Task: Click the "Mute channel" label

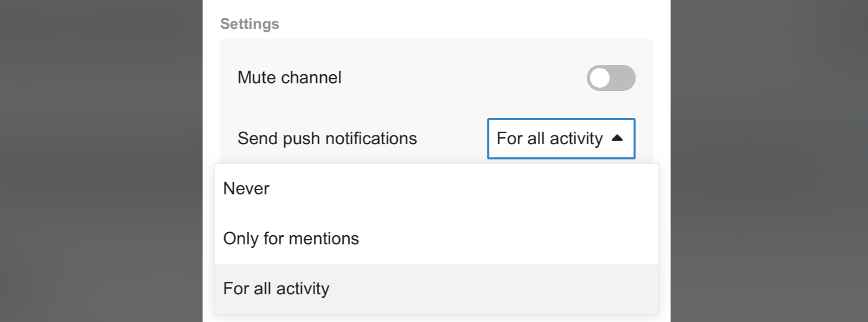Action: coord(289,78)
